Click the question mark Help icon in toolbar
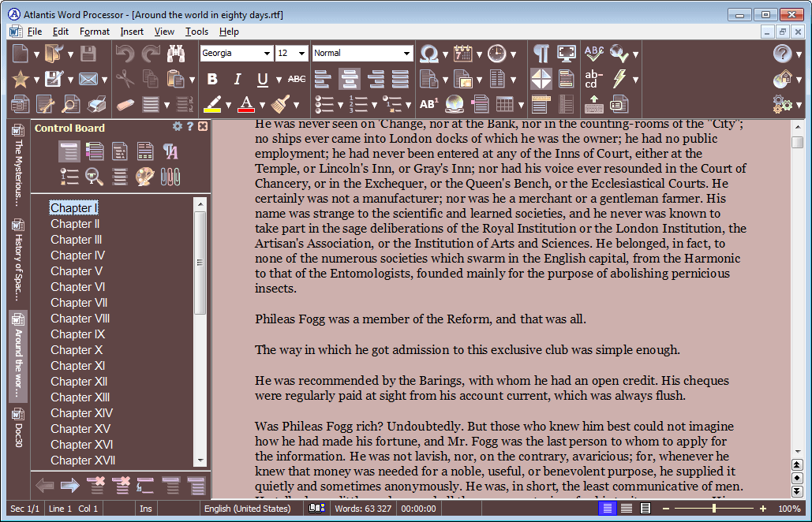 coord(782,54)
